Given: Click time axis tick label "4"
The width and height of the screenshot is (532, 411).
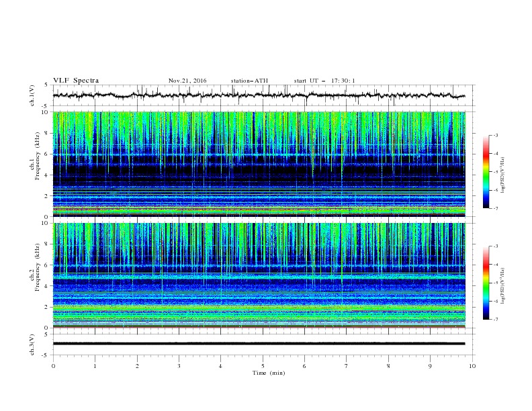Looking at the screenshot, I should (x=220, y=366).
